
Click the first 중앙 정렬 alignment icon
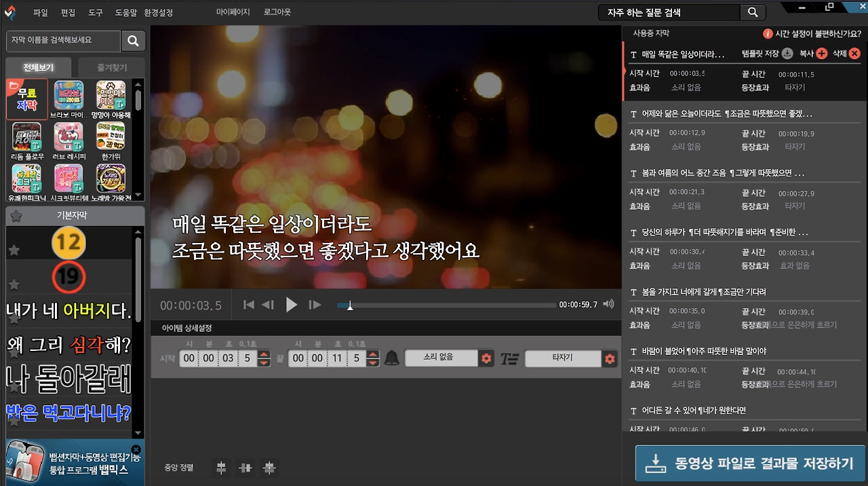[x=220, y=468]
